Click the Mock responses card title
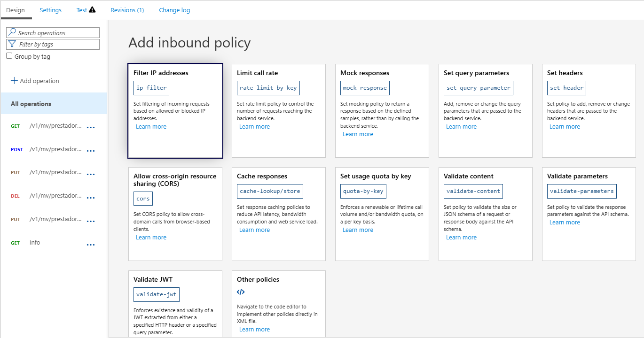The height and width of the screenshot is (338, 644). [365, 73]
